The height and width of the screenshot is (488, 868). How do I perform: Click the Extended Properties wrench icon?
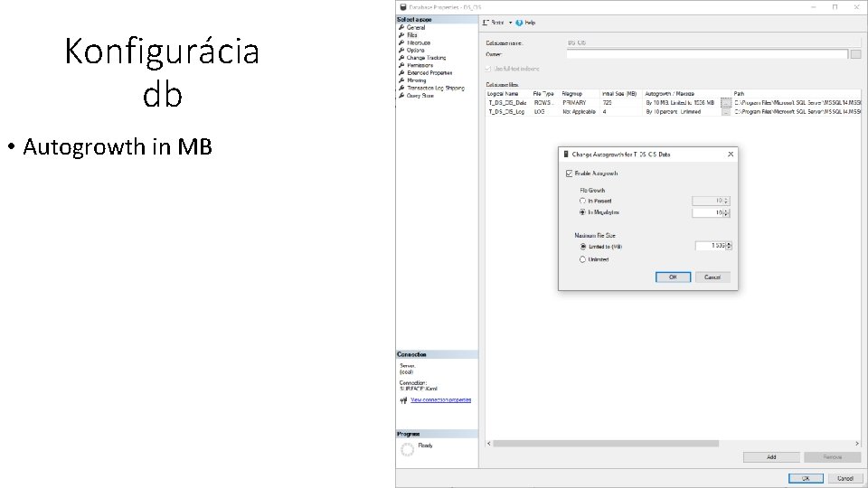pyautogui.click(x=401, y=72)
